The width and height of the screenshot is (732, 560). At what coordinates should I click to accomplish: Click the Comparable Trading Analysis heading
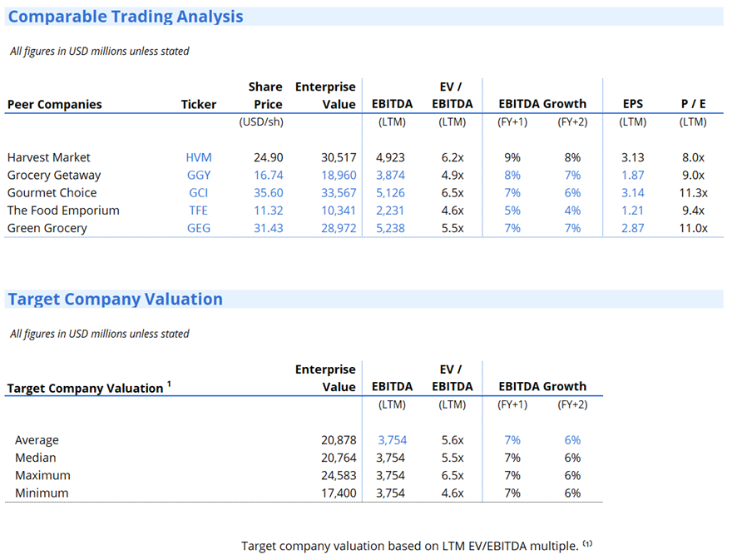126,17
